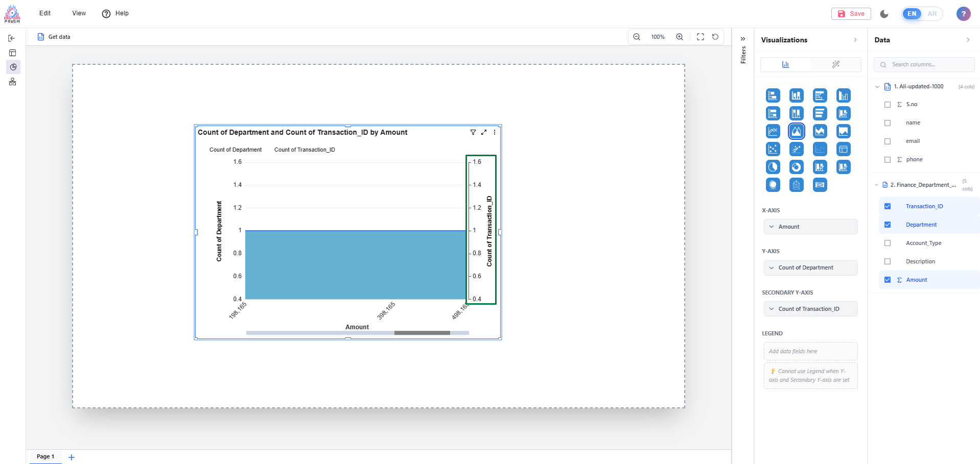The width and height of the screenshot is (980, 464).
Task: Reset canvas view with the rotate icon
Action: pyautogui.click(x=715, y=37)
